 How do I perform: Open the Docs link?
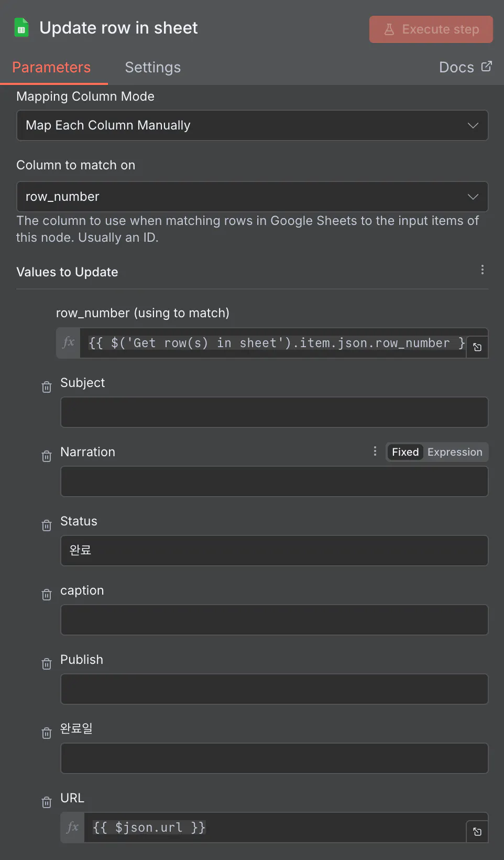coord(465,68)
